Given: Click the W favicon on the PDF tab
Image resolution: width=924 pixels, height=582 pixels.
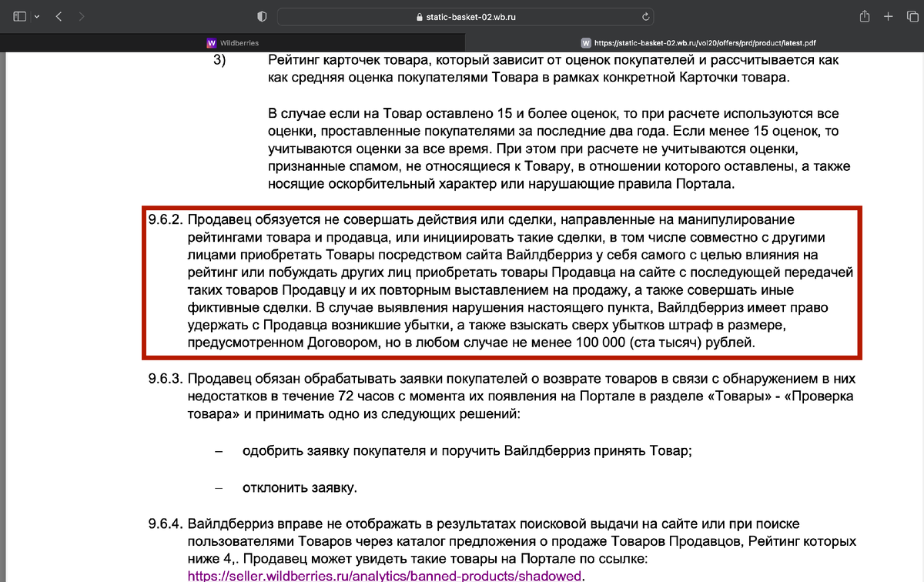Looking at the screenshot, I should (x=588, y=42).
